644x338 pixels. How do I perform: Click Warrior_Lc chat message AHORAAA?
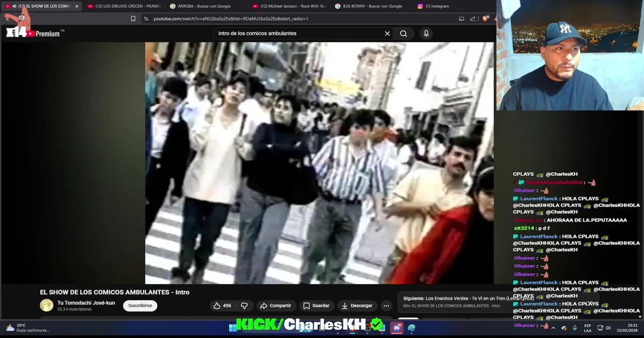587,220
